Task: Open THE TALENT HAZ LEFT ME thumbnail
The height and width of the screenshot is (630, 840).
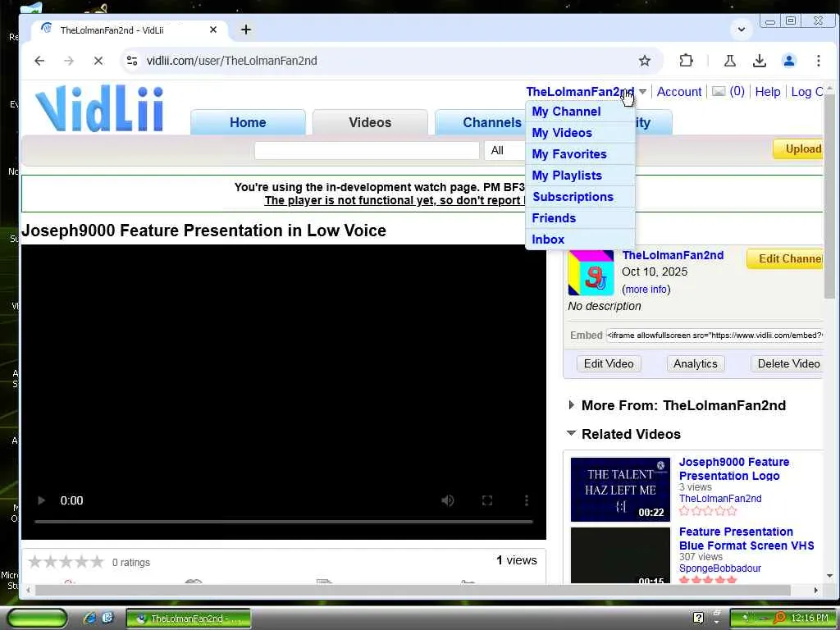Action: 620,489
